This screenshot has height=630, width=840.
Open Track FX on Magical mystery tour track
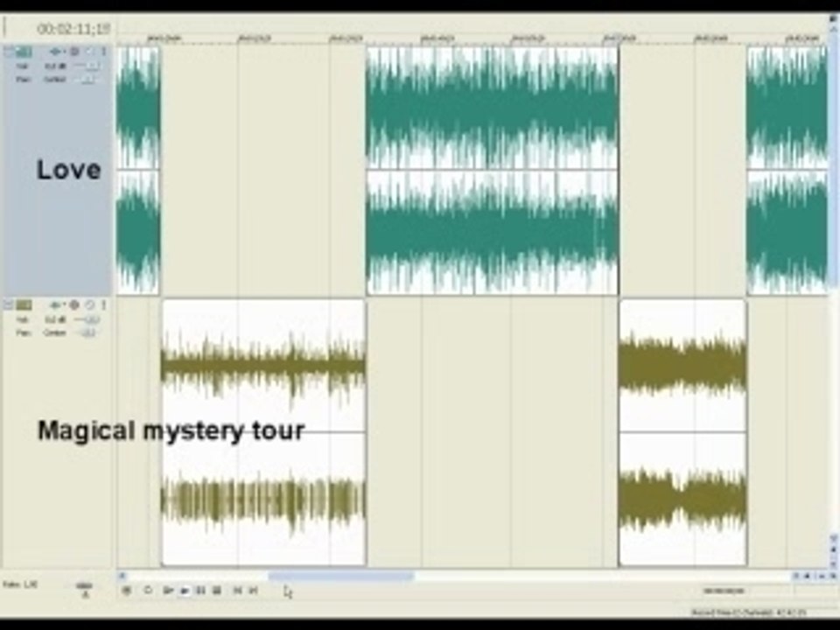click(54, 304)
